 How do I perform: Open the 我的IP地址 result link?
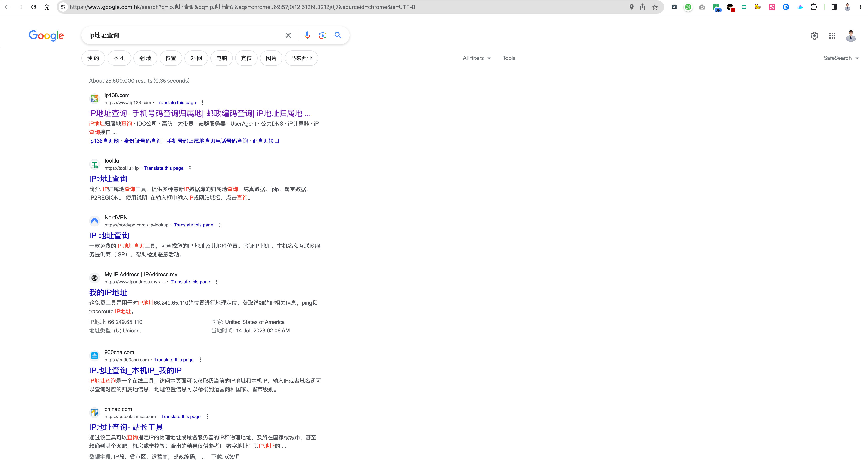[108, 293]
